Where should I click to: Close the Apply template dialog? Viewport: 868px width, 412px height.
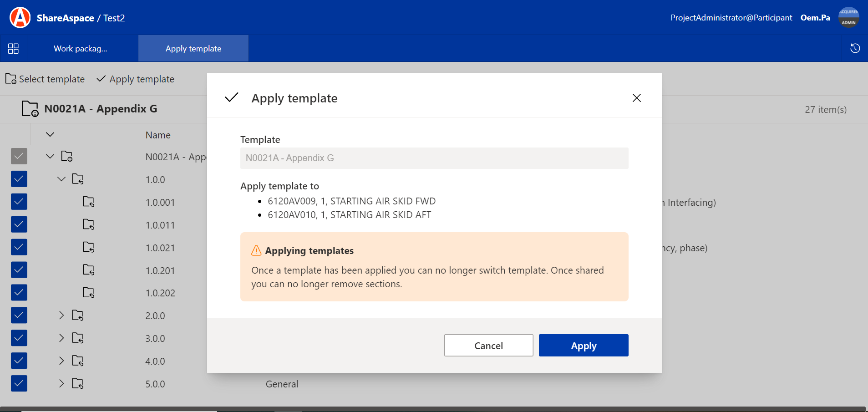tap(636, 98)
